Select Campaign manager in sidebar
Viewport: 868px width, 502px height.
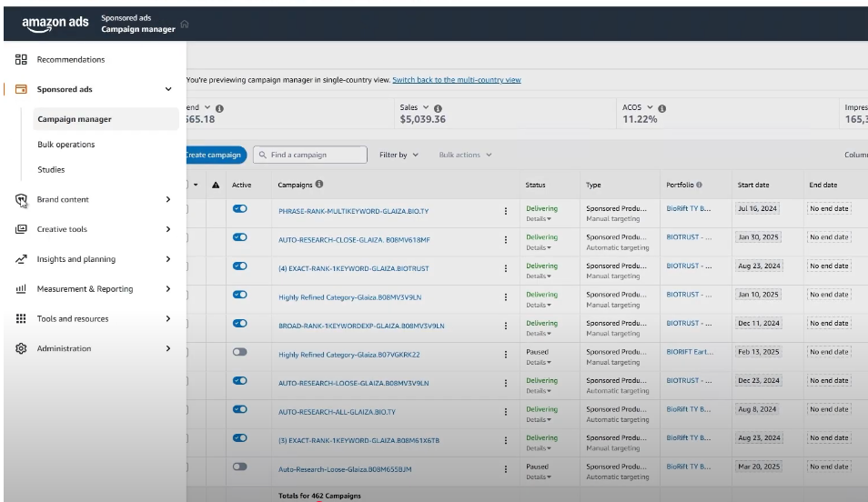pyautogui.click(x=106, y=119)
